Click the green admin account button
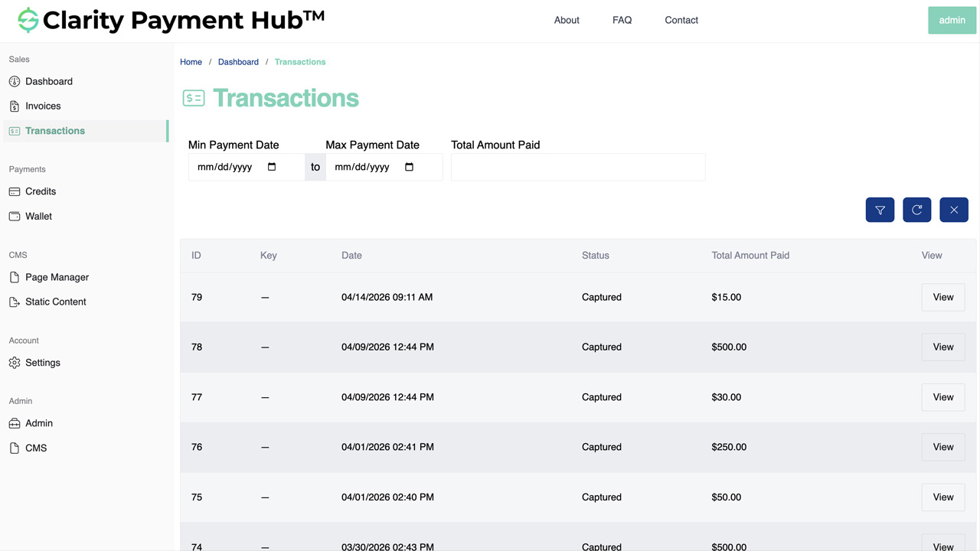The width and height of the screenshot is (980, 551). click(951, 20)
